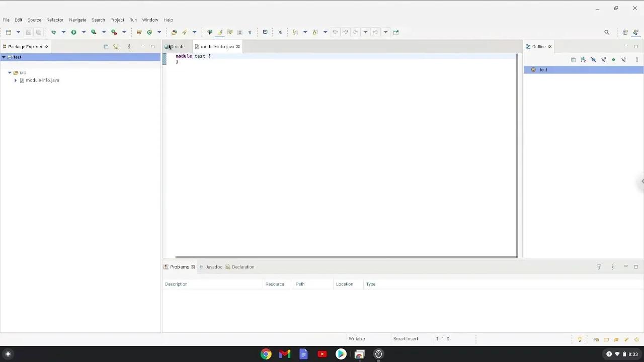
Task: Switch to the Javadoc tab
Action: click(x=213, y=267)
